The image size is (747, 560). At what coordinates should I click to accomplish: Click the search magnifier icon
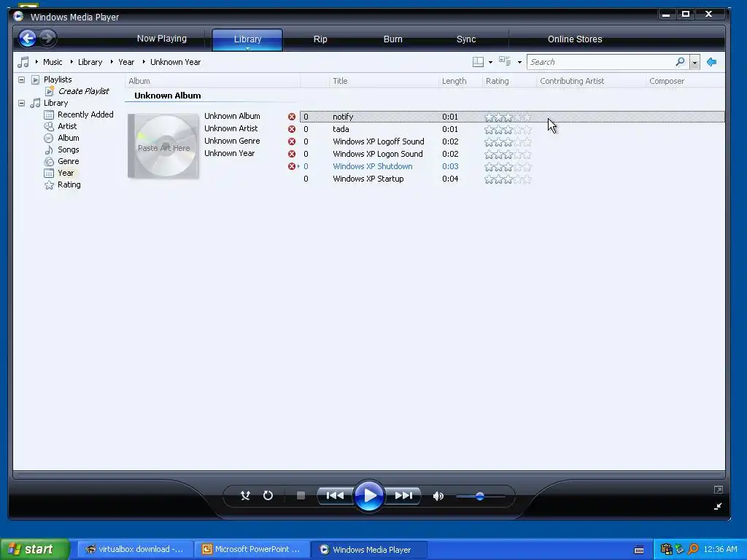681,62
